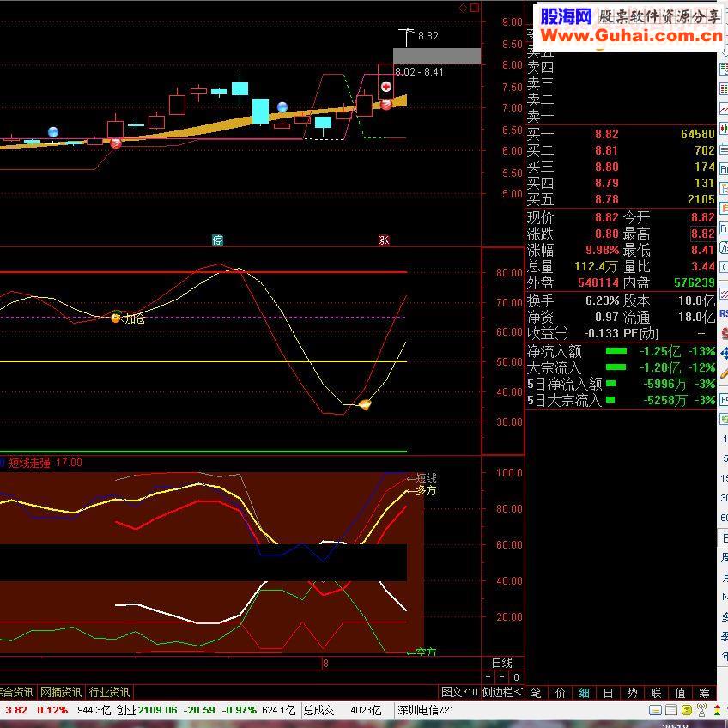The width and height of the screenshot is (728, 728).
Task: Click the 创业 index value 2109.06
Action: pyautogui.click(x=157, y=710)
